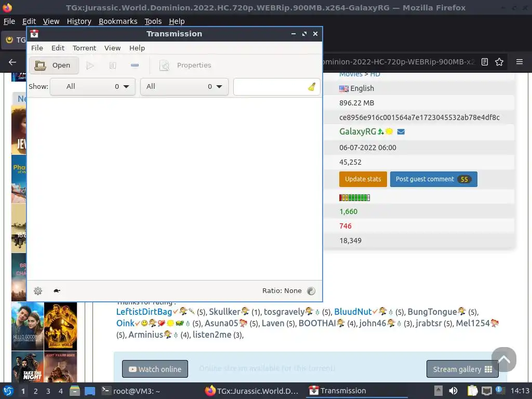Open Transmission Edit menu

[58, 48]
